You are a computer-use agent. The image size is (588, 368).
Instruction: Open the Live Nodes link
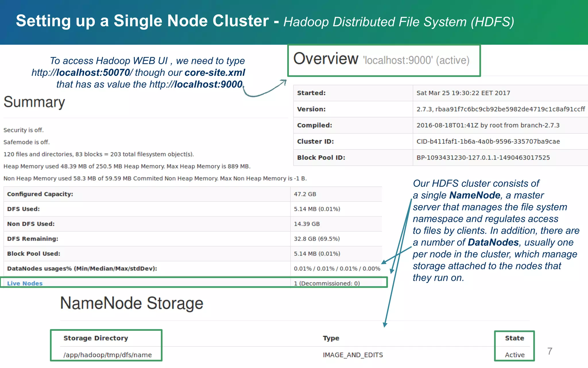[x=25, y=283]
